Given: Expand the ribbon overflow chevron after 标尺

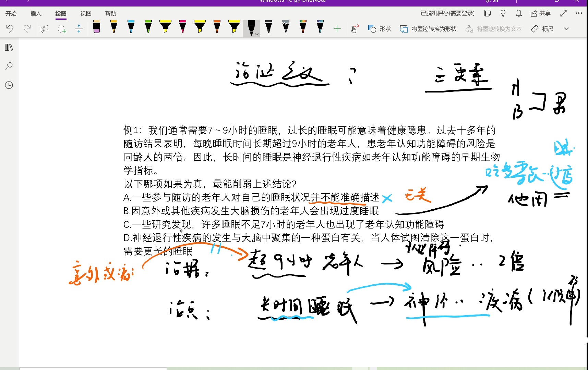Looking at the screenshot, I should pos(566,29).
